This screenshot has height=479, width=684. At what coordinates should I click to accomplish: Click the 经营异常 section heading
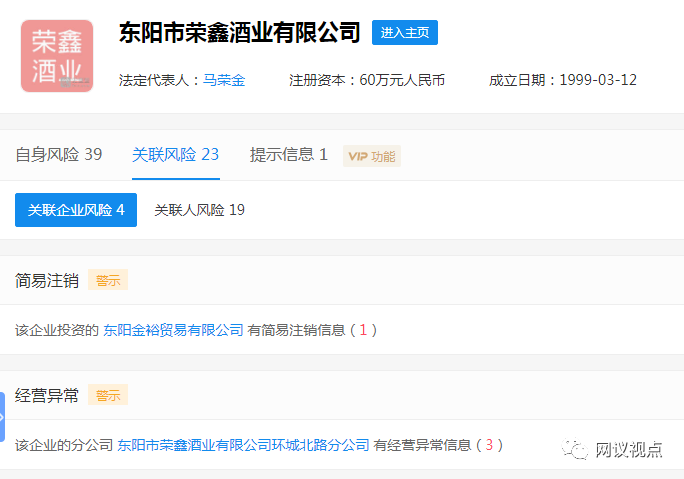pyautogui.click(x=47, y=395)
